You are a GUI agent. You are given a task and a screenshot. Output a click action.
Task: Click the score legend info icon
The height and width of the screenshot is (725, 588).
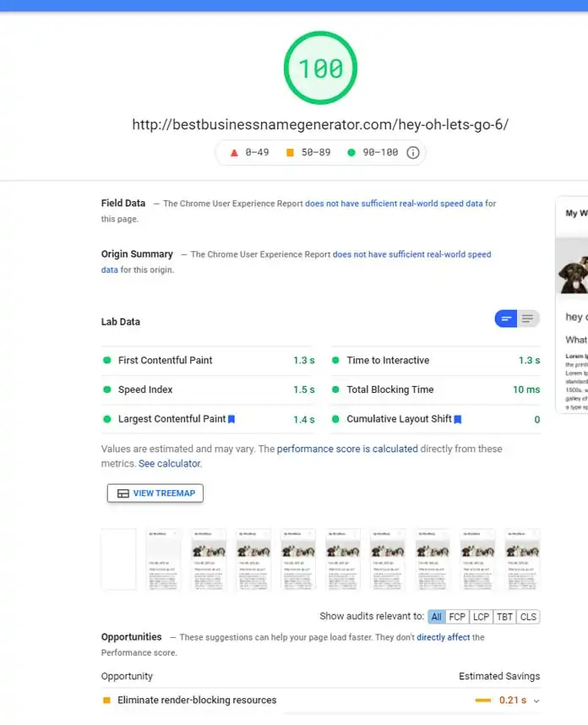coord(413,153)
